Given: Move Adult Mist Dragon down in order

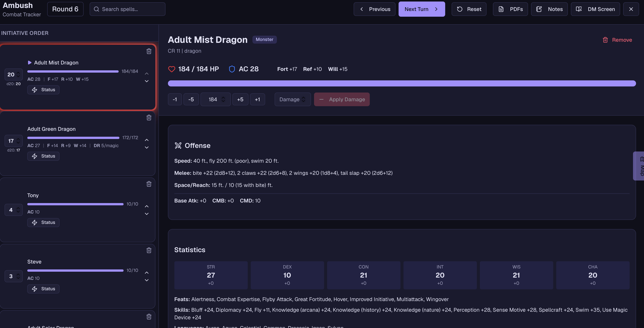Looking at the screenshot, I should click(147, 81).
